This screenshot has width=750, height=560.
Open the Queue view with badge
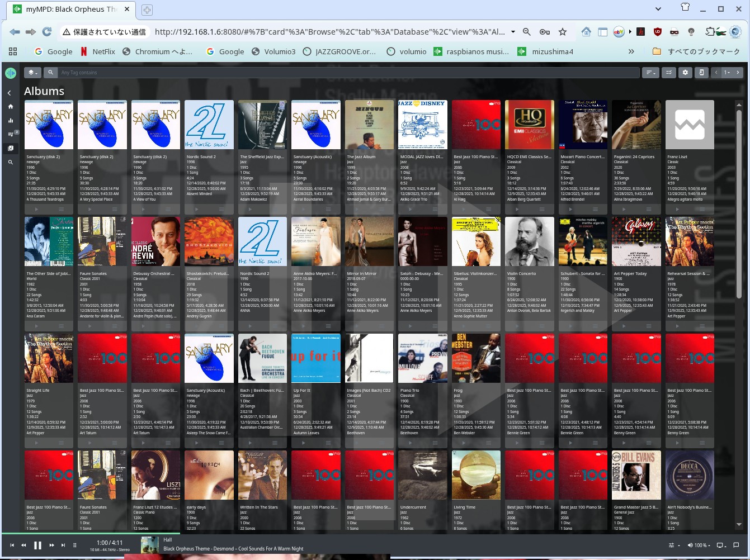[x=10, y=134]
